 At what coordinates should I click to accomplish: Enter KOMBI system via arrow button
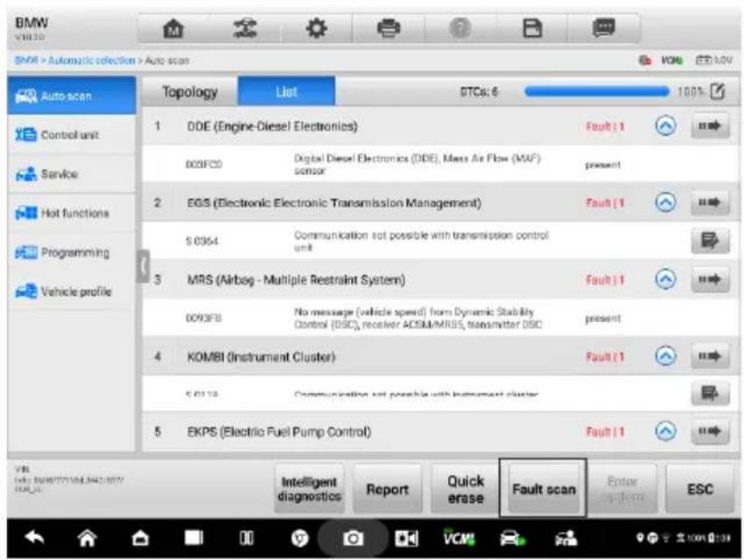click(x=710, y=356)
